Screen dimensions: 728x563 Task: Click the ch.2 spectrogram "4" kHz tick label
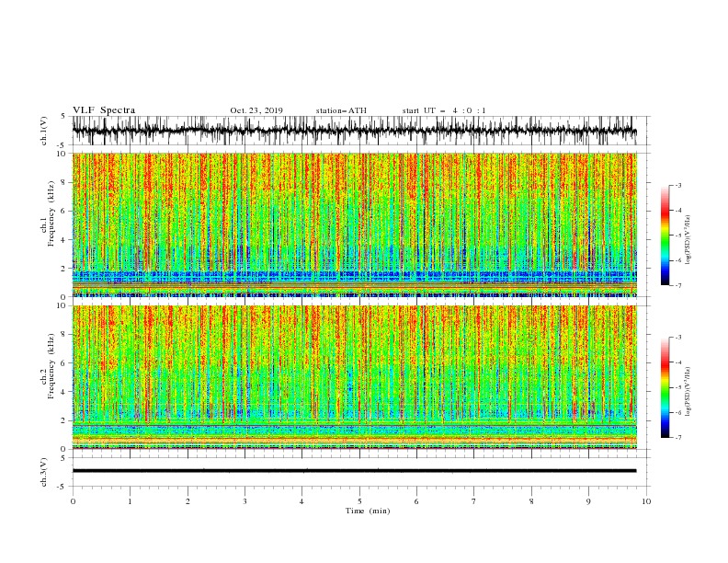(64, 392)
